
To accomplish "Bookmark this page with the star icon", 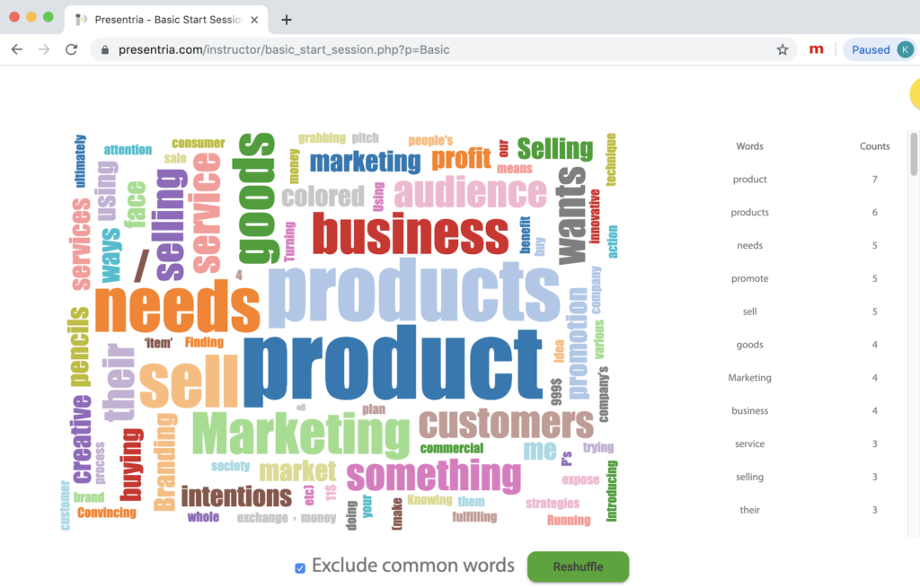I will 783,50.
